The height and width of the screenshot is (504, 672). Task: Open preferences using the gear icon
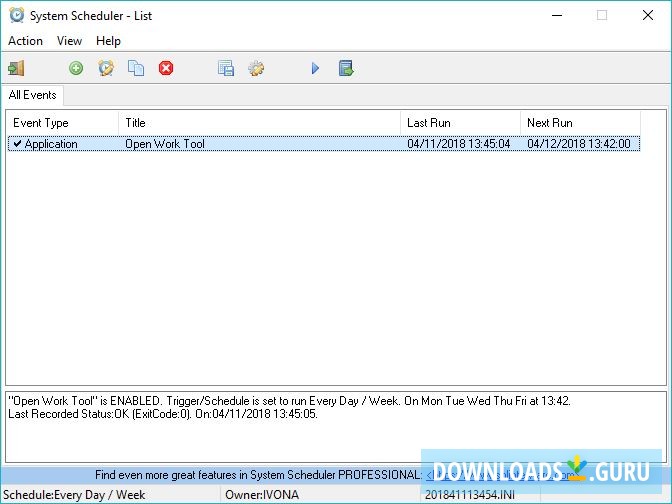tap(256, 68)
